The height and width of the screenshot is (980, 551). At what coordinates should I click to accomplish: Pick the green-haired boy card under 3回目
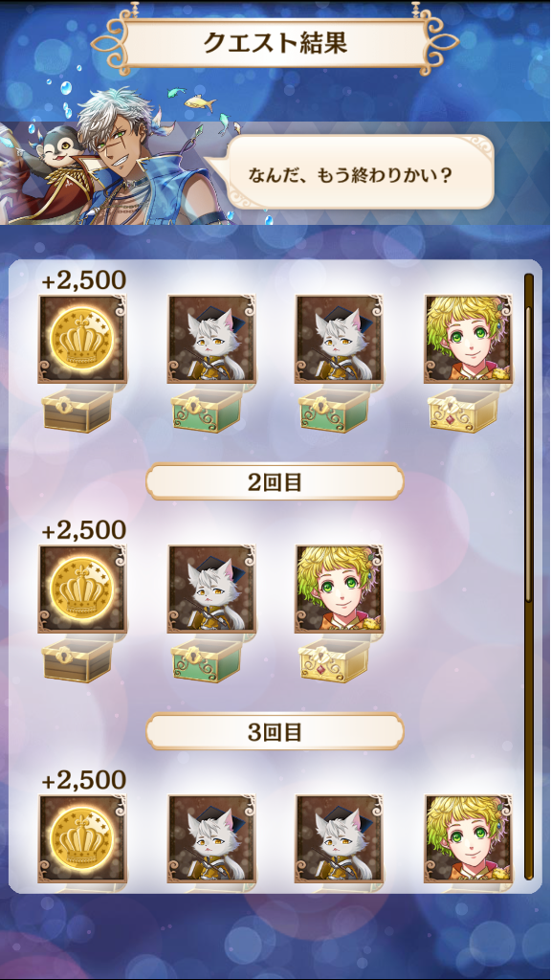468,838
